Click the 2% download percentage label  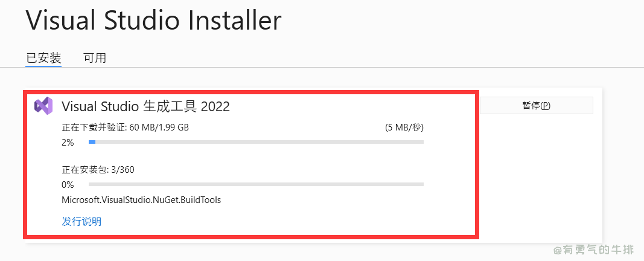[x=68, y=143]
